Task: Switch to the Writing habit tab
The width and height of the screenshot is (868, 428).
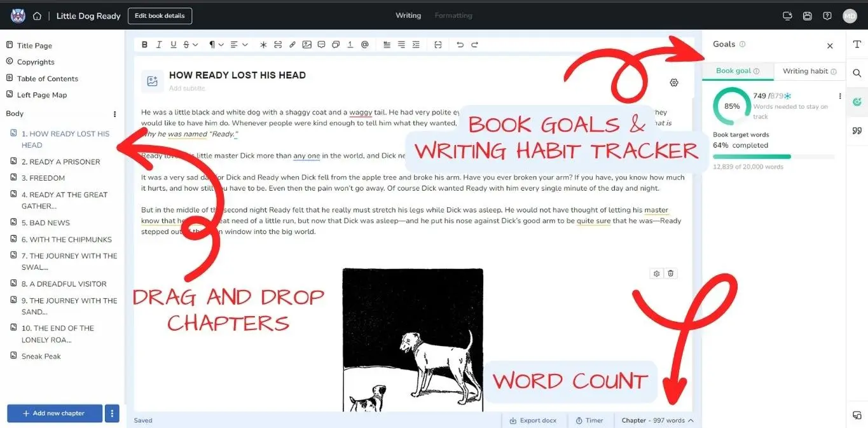Action: click(x=809, y=71)
